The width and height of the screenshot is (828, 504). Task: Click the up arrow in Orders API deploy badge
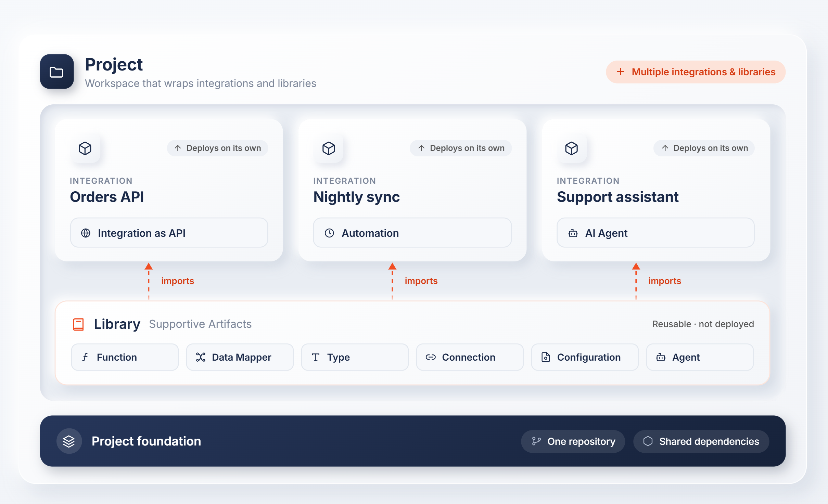178,148
